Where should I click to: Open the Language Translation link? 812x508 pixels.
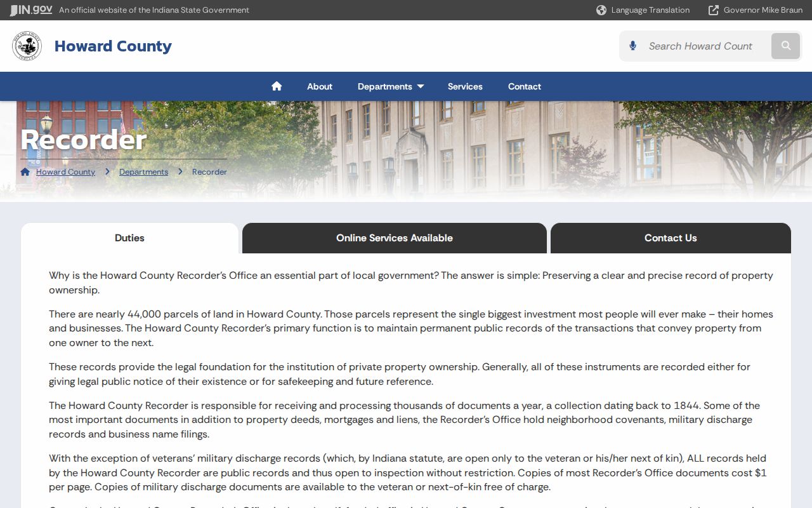click(x=650, y=10)
